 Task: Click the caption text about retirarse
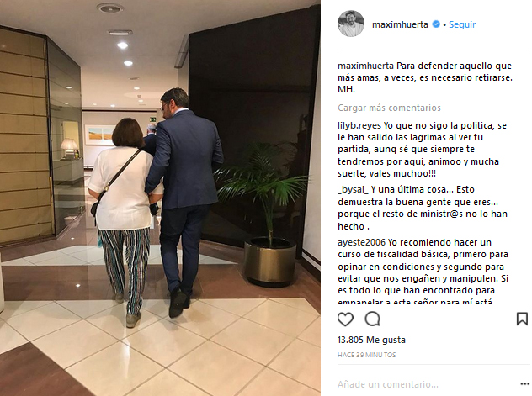[425, 77]
